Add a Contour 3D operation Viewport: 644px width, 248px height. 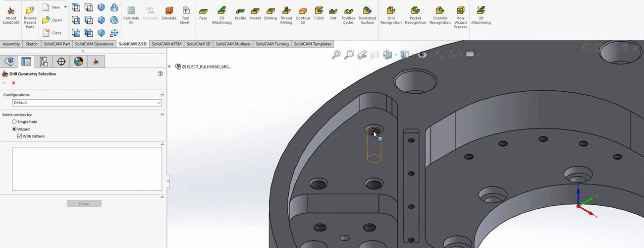[303, 15]
